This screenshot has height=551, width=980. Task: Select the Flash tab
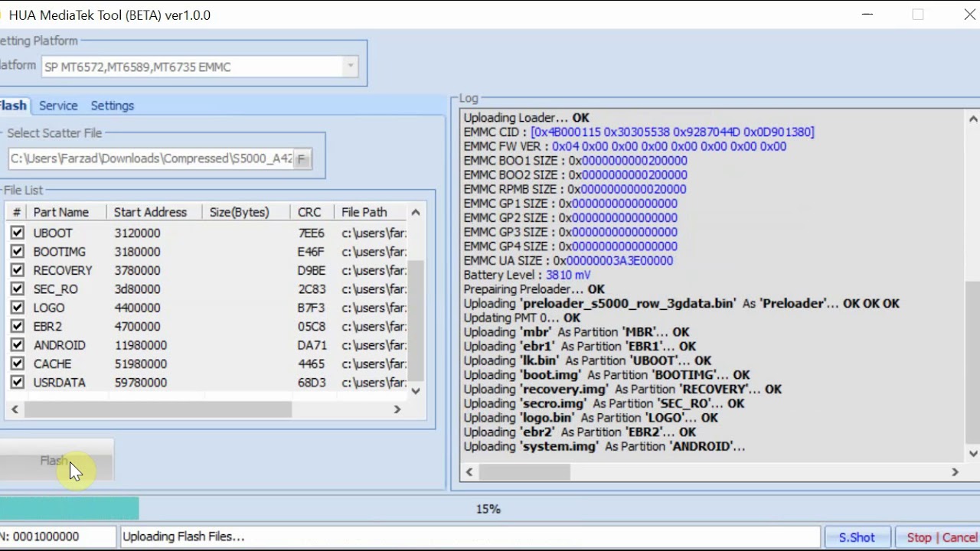13,106
